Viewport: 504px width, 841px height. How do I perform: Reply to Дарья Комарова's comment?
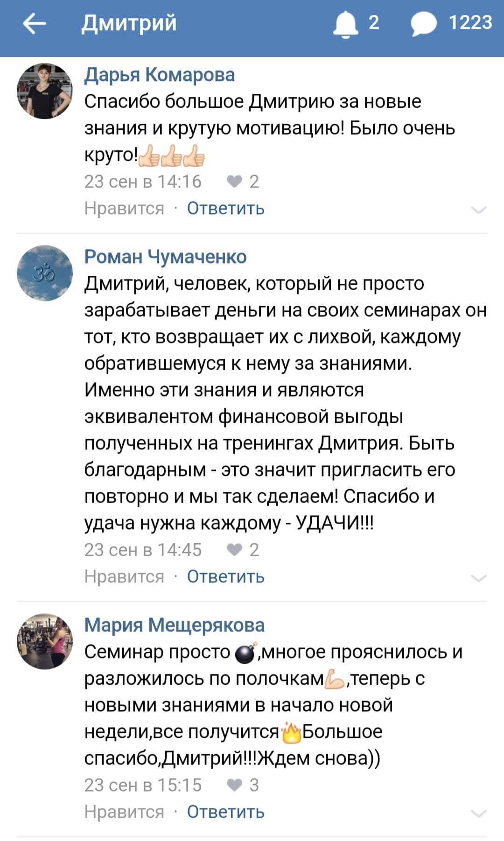click(x=226, y=208)
